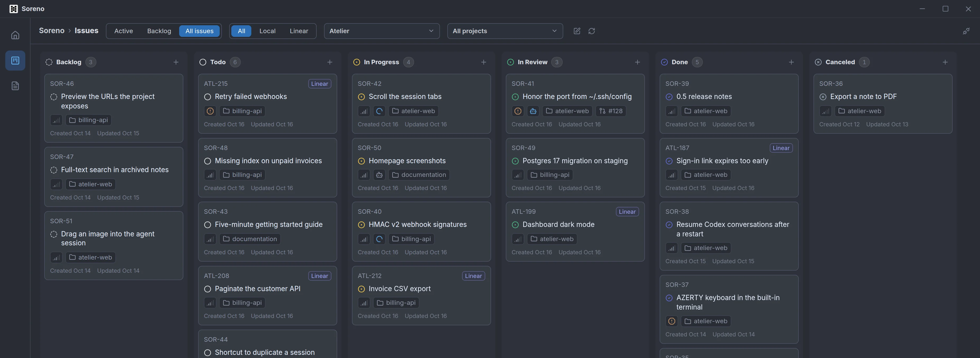Toggle status circle of Paginate the customer API

pos(207,289)
